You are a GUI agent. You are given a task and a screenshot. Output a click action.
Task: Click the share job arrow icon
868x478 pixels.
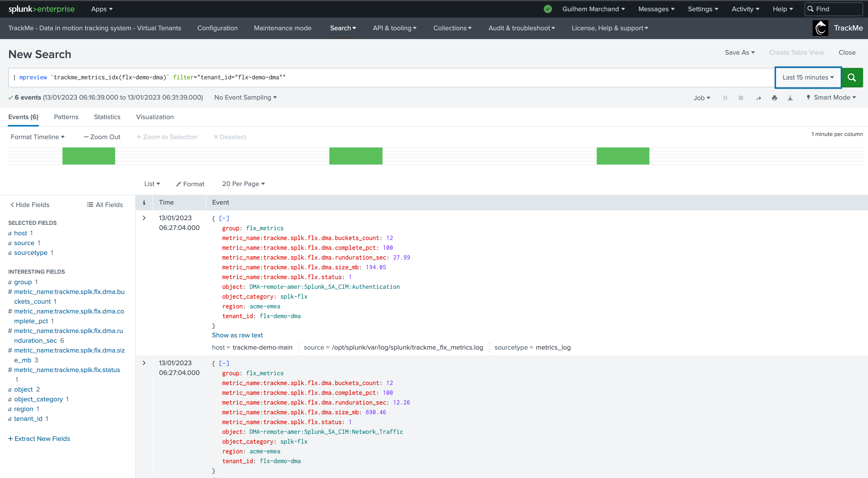coord(759,98)
